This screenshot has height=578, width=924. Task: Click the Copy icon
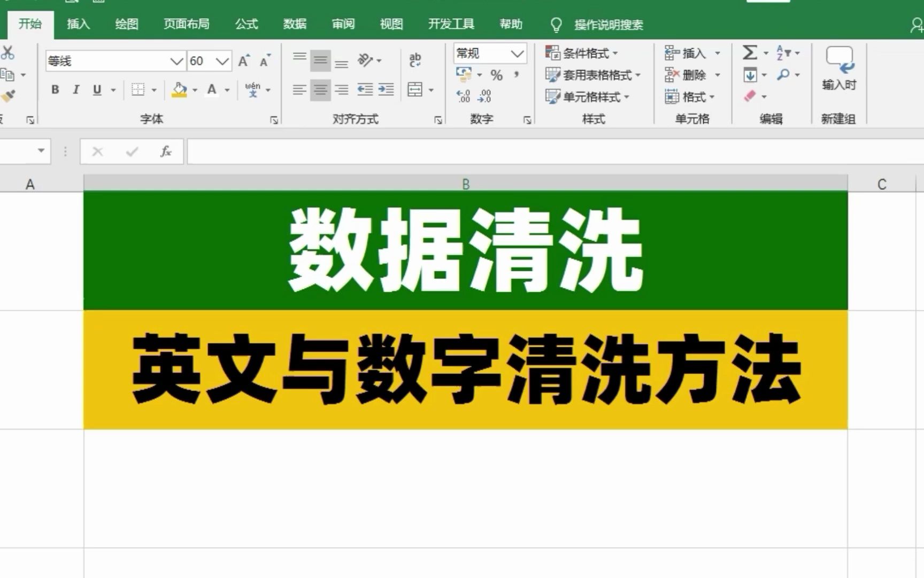click(x=7, y=75)
